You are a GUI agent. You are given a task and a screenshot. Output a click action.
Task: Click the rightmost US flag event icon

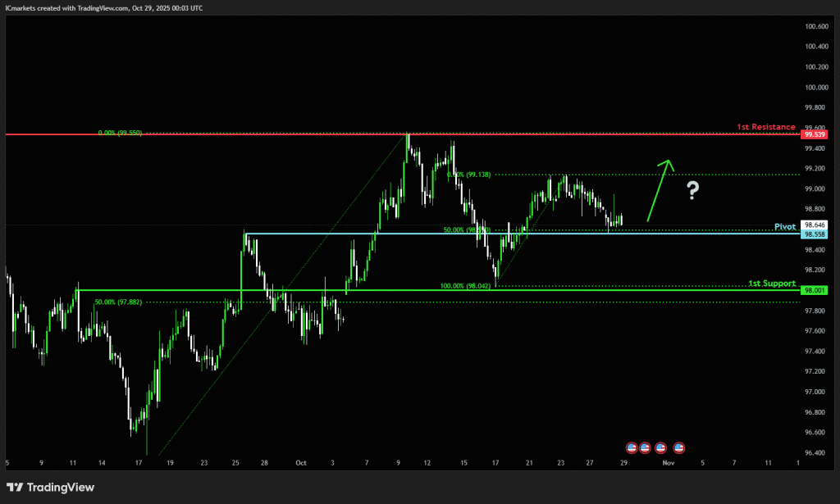678,447
